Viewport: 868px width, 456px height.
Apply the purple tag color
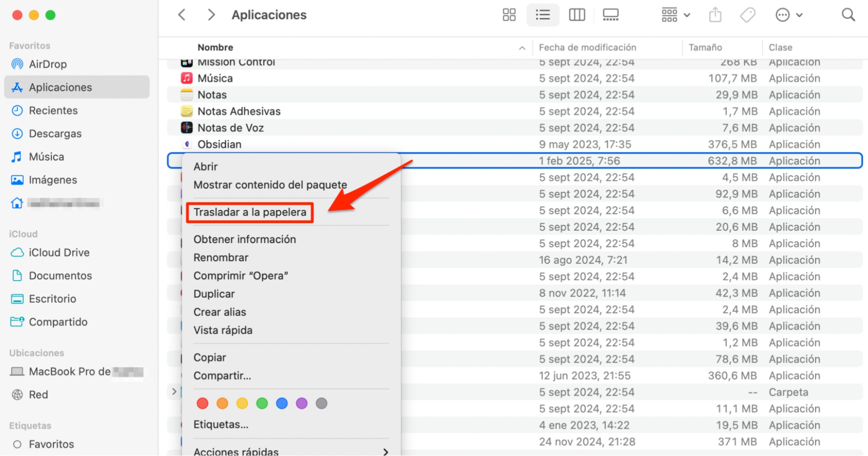[302, 404]
